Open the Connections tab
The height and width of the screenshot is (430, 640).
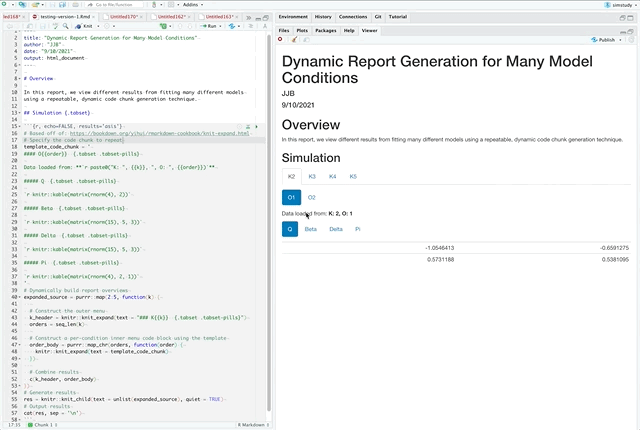353,17
